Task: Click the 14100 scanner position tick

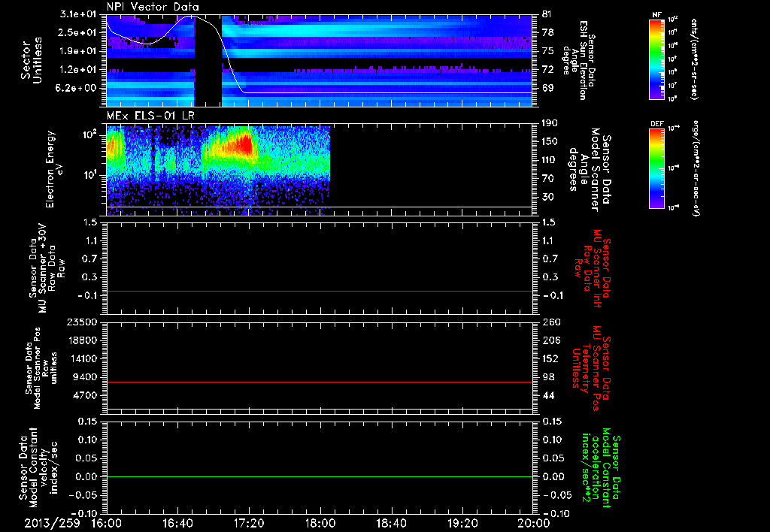Action: 83,358
